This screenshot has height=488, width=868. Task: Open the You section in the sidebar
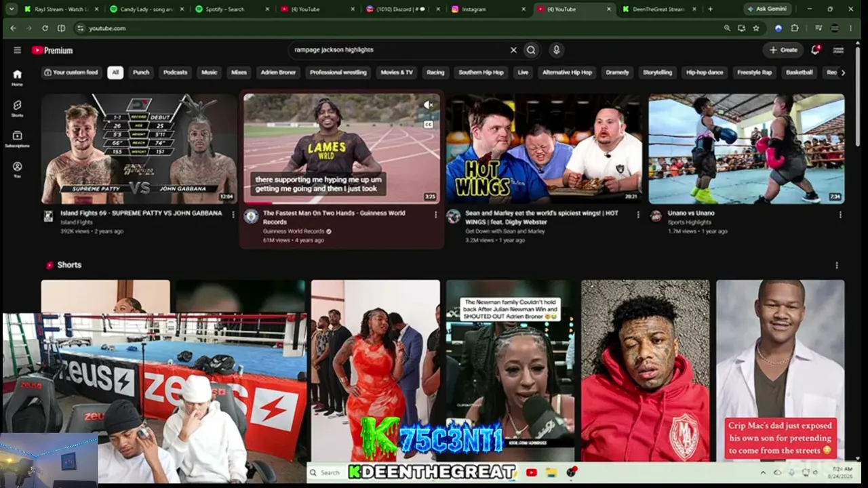pyautogui.click(x=17, y=169)
